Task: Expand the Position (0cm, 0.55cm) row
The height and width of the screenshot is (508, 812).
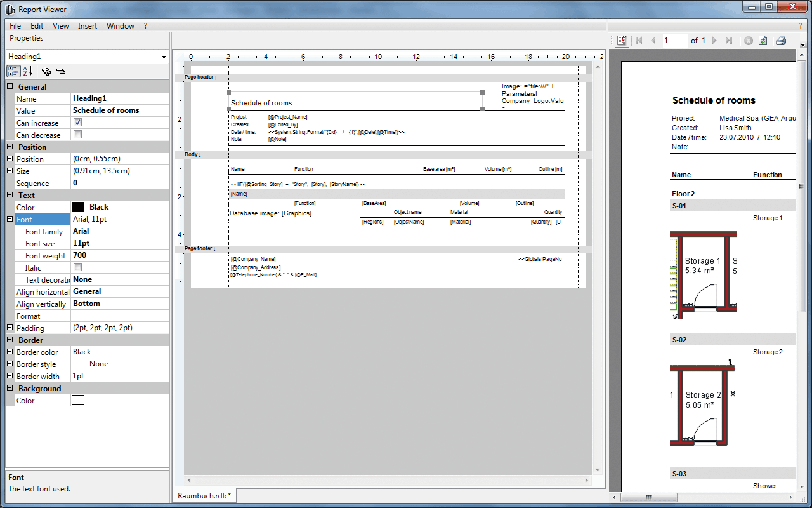Action: 10,159
